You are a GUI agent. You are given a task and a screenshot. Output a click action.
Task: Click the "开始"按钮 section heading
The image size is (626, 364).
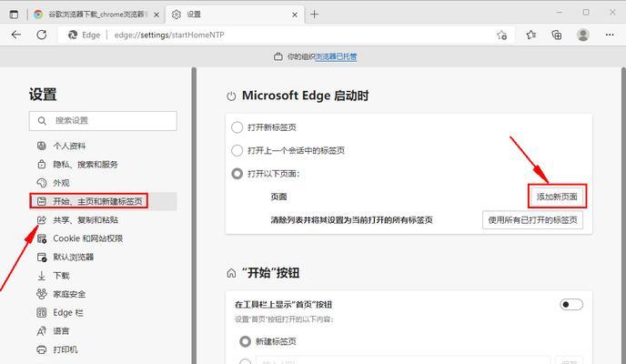[x=270, y=273]
